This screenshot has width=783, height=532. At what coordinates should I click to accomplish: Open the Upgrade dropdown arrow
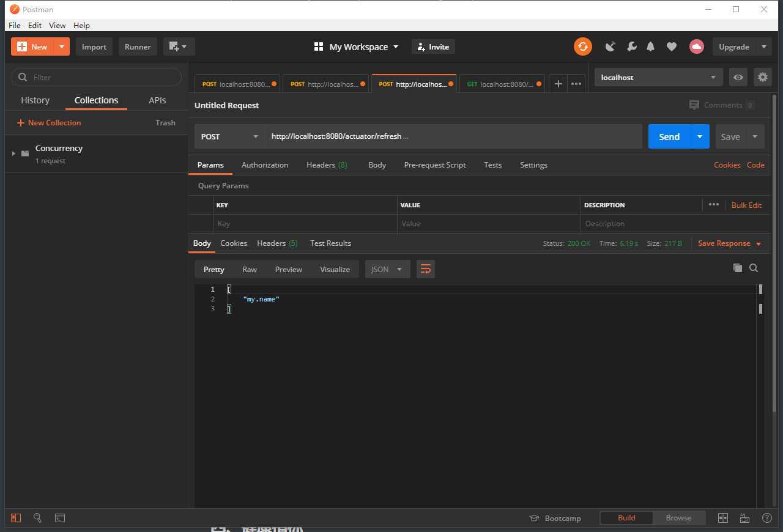tap(763, 46)
